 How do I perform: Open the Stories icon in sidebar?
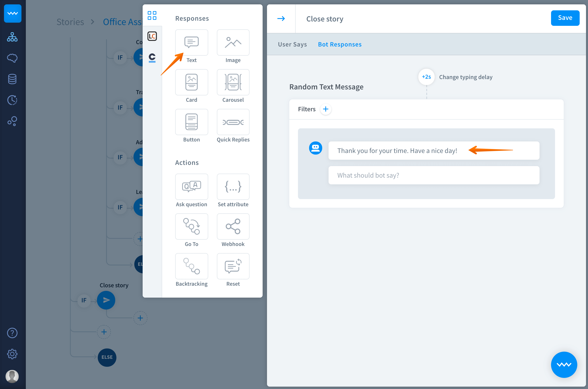(x=12, y=37)
